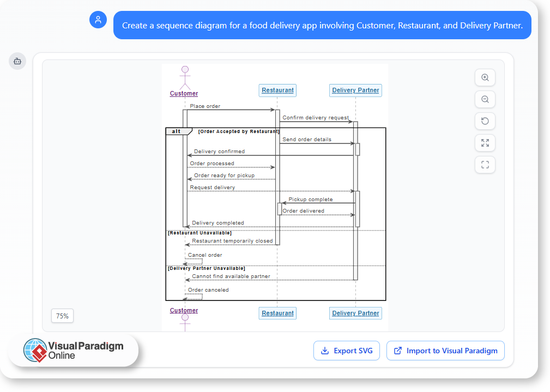Image resolution: width=550 pixels, height=392 pixels.
Task: Click the bottom Delivery Partner lifeline box
Action: pyautogui.click(x=355, y=313)
